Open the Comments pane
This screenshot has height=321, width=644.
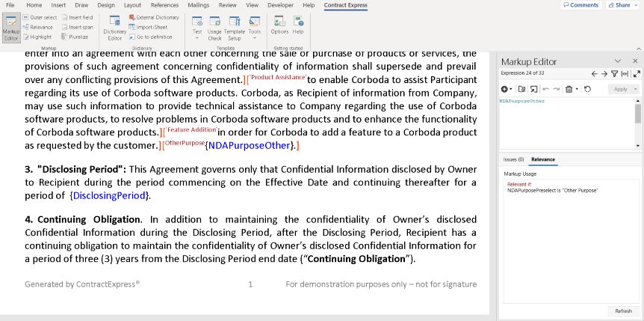point(580,5)
